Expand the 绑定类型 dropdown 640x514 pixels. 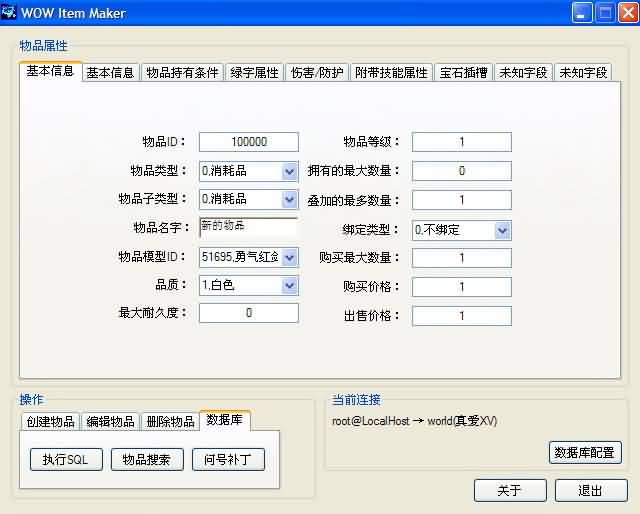(502, 231)
